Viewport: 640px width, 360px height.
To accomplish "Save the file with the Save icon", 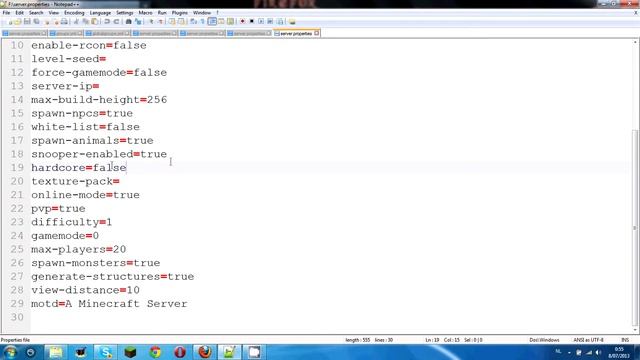I will point(27,21).
